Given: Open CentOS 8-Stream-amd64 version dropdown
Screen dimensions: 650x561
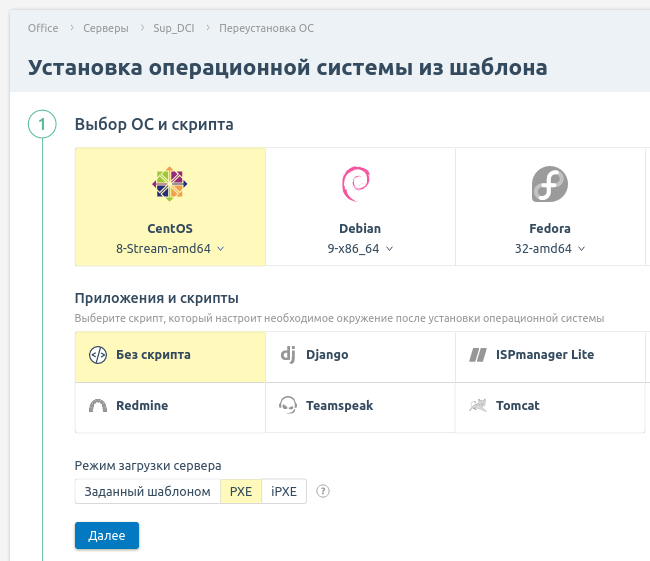Looking at the screenshot, I should (x=170, y=249).
